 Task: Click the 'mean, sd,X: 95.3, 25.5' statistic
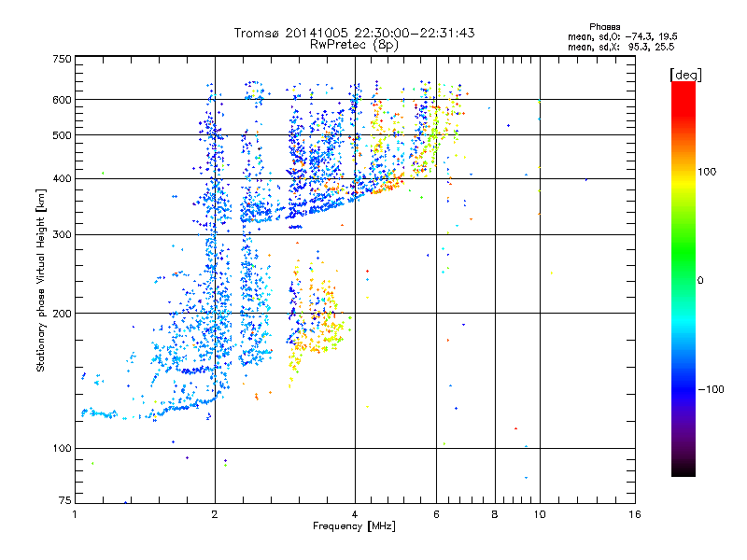pos(621,47)
